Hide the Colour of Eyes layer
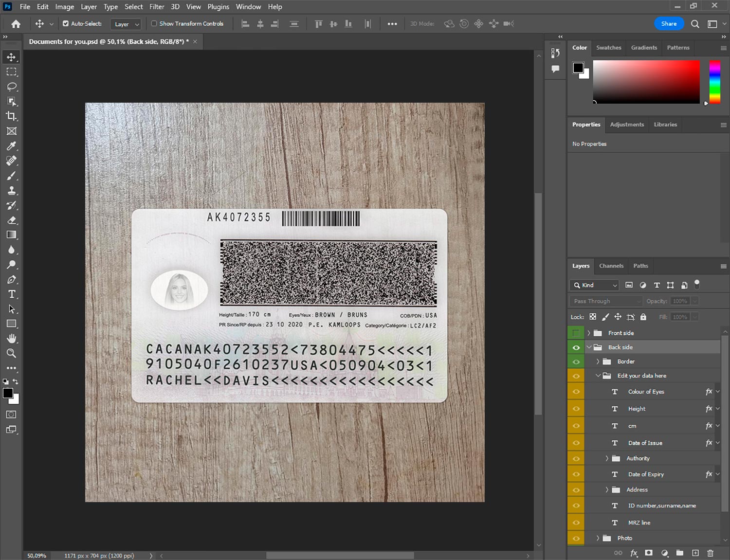 tap(576, 392)
